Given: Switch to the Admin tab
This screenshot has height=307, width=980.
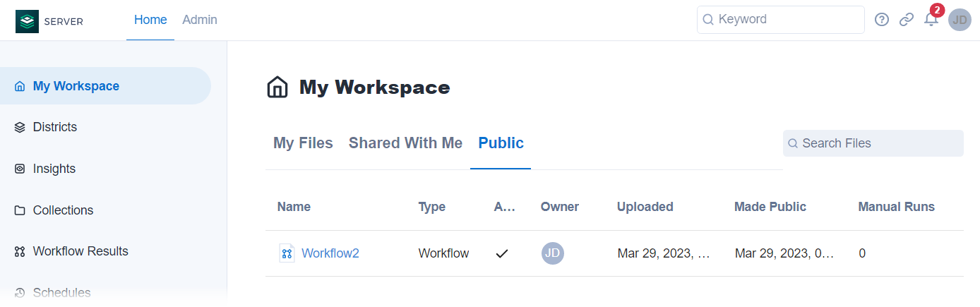Looking at the screenshot, I should [x=200, y=20].
